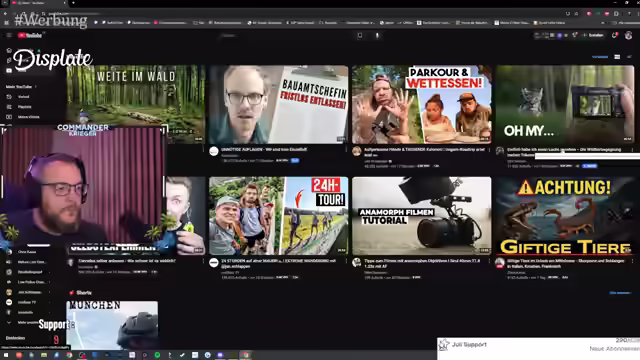Focus the YouTube search field
This screenshot has height=360, width=640.
tap(286, 36)
